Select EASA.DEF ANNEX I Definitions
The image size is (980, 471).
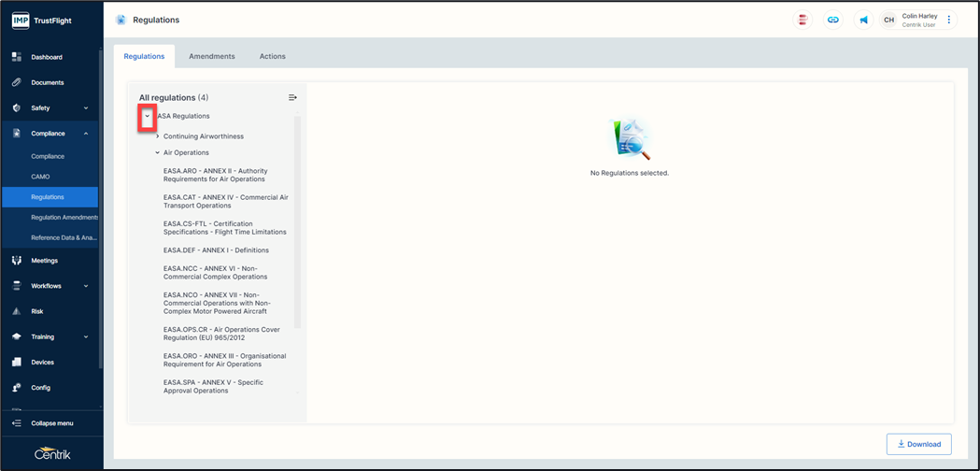click(x=216, y=250)
